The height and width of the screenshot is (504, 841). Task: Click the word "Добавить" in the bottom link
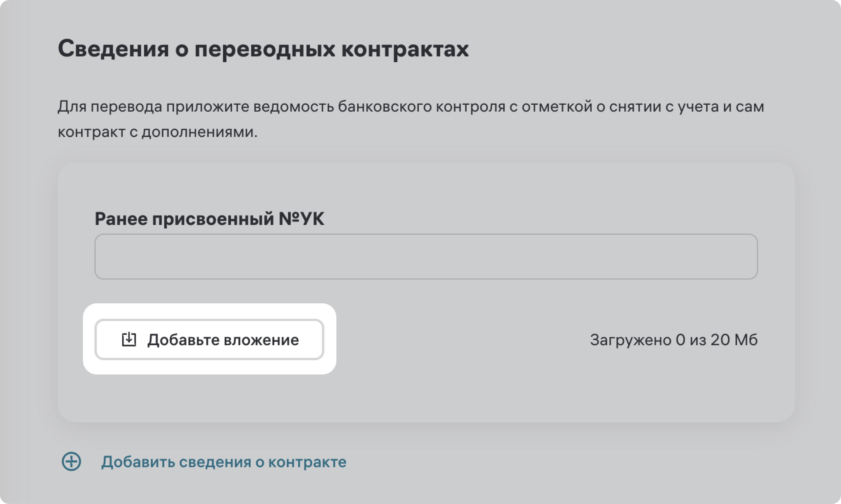coord(138,462)
